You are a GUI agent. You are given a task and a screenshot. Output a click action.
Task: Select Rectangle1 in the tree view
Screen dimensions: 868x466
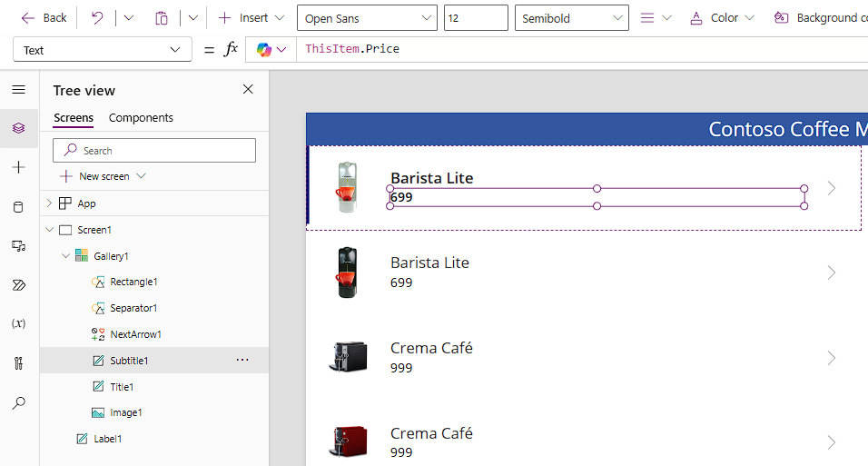133,282
